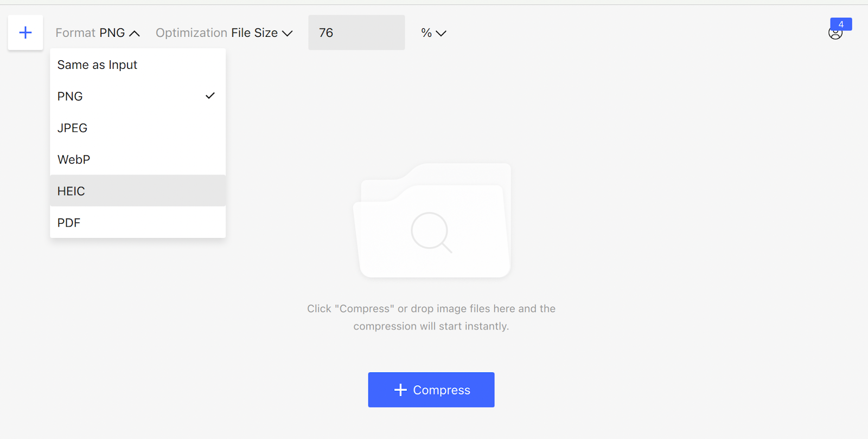Expand the Optimization File Size dropdown

coord(224,33)
